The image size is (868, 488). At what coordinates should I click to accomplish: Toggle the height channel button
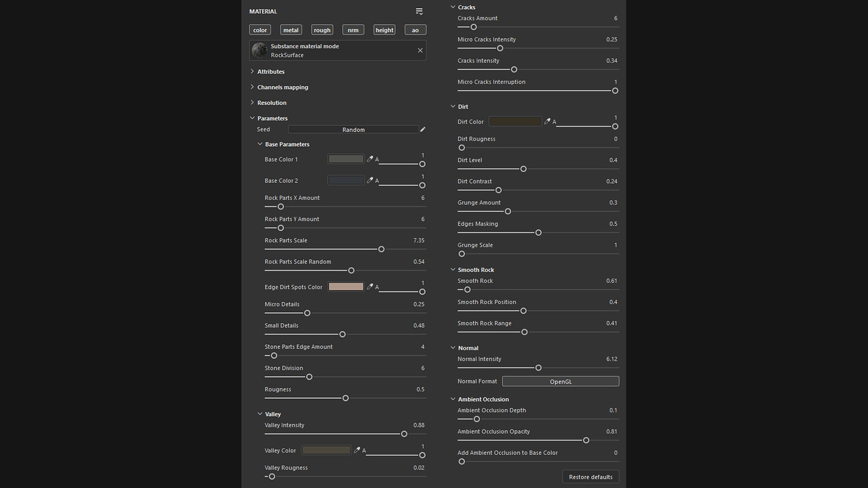click(384, 30)
